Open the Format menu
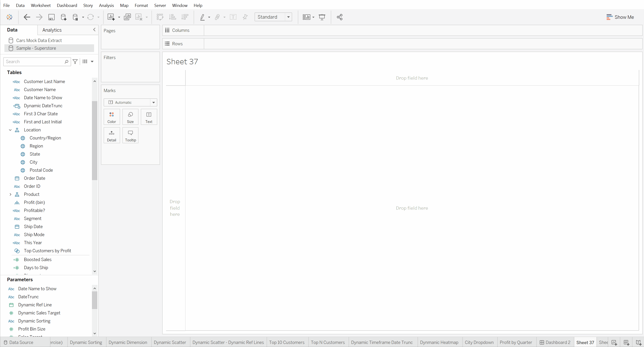The width and height of the screenshot is (644, 347). tap(141, 5)
